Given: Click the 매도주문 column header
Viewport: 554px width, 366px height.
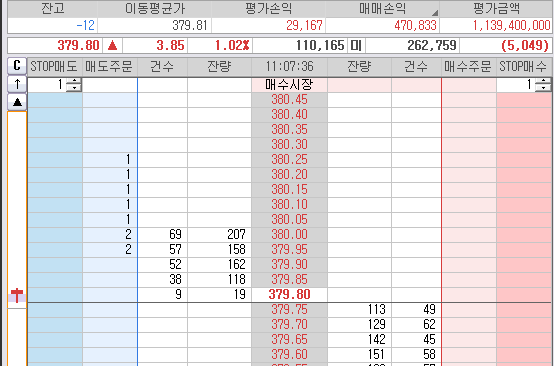Looking at the screenshot, I should pyautogui.click(x=110, y=66).
